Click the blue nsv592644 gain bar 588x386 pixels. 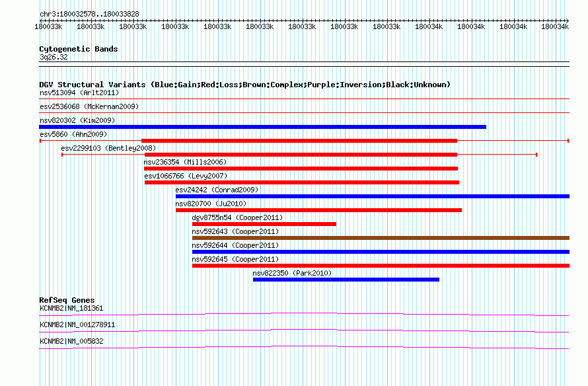click(x=381, y=252)
